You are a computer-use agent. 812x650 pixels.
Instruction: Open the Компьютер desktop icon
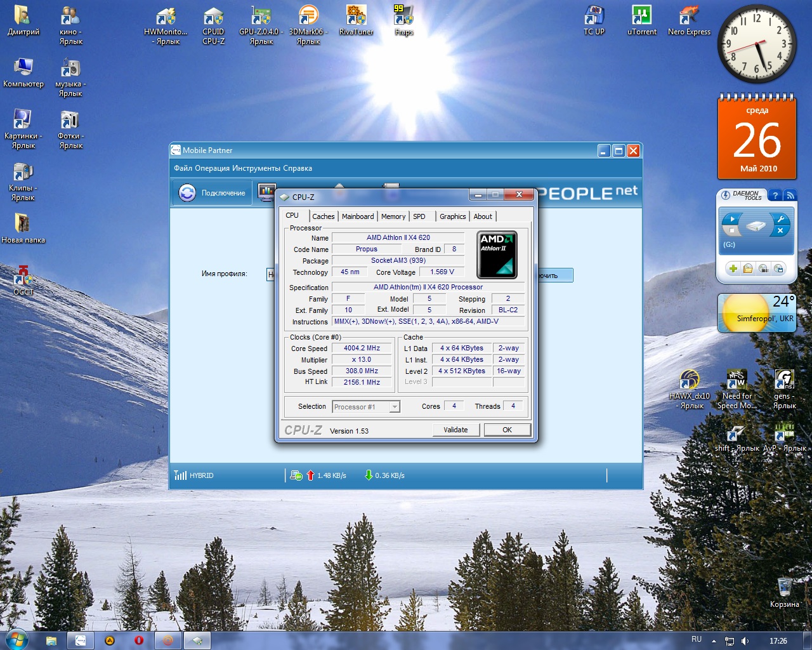click(23, 72)
